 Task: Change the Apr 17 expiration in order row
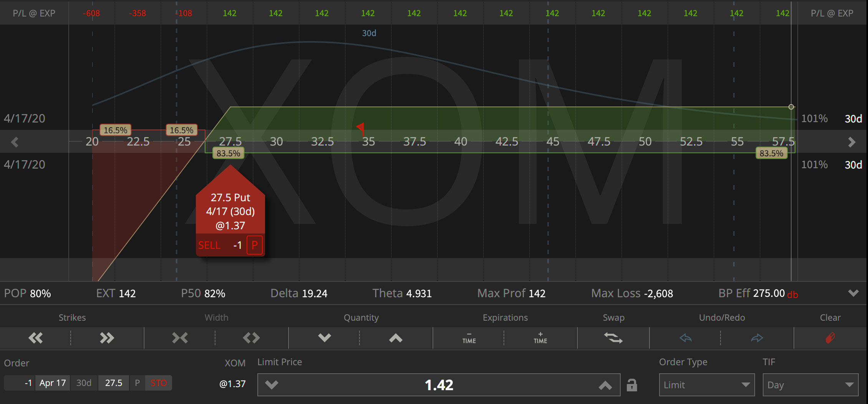click(53, 383)
